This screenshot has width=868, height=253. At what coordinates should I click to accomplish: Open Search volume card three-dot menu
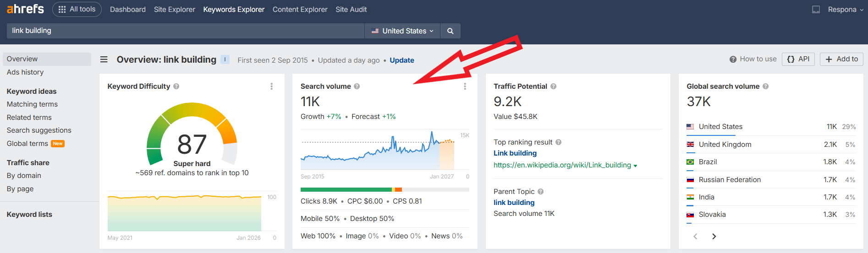[x=465, y=86]
